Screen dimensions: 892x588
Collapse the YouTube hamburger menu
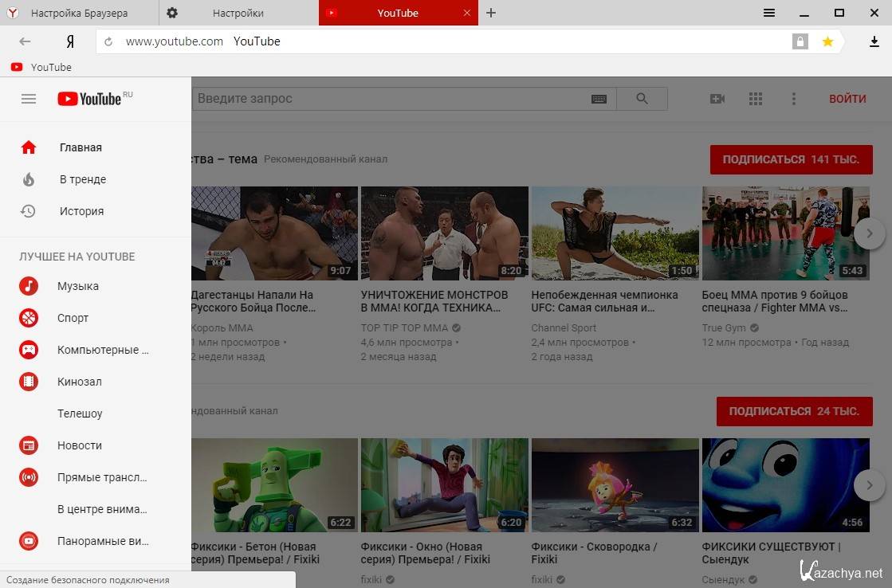29,99
